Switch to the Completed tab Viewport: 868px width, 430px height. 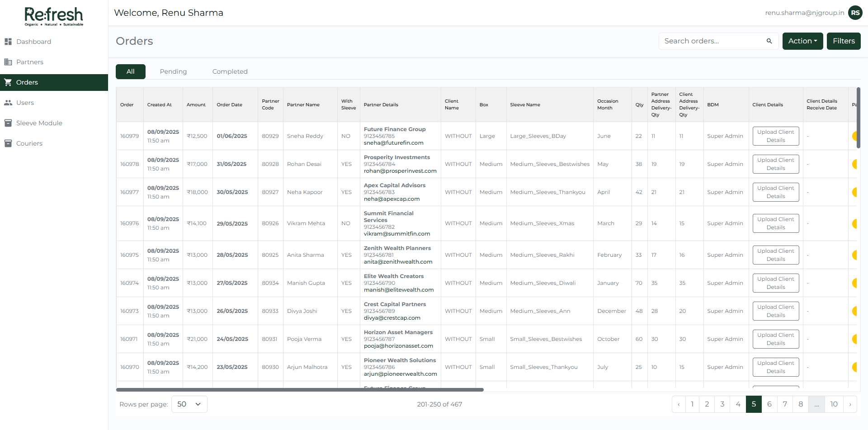tap(230, 71)
